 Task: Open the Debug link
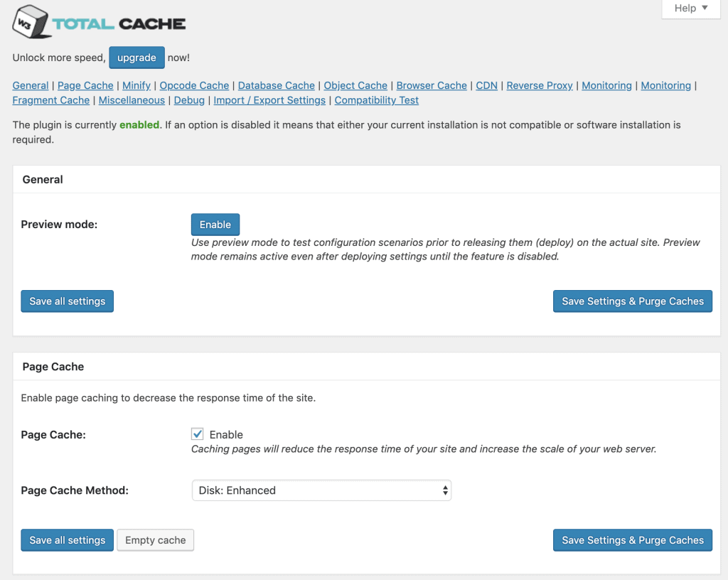[x=189, y=100]
